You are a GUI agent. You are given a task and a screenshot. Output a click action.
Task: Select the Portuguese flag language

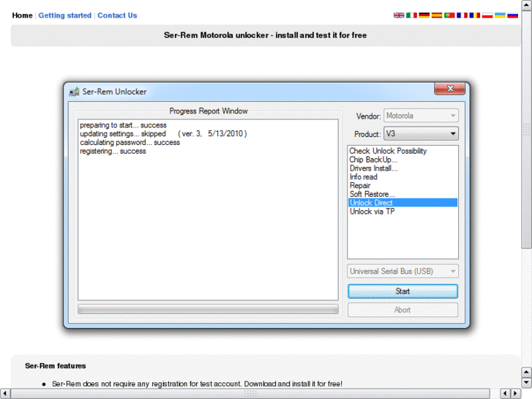coord(449,15)
